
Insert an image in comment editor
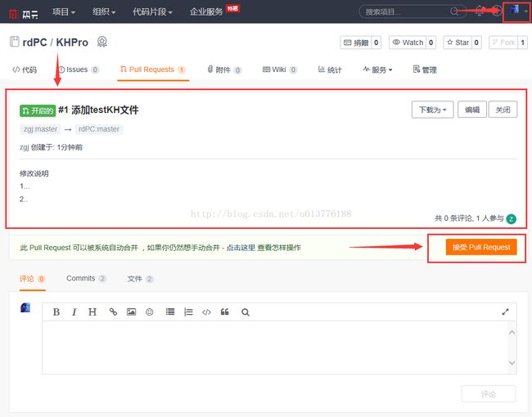click(131, 312)
